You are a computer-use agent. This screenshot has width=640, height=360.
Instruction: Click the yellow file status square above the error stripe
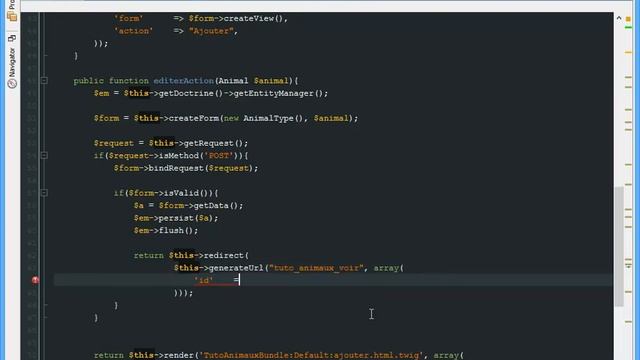pos(628,19)
